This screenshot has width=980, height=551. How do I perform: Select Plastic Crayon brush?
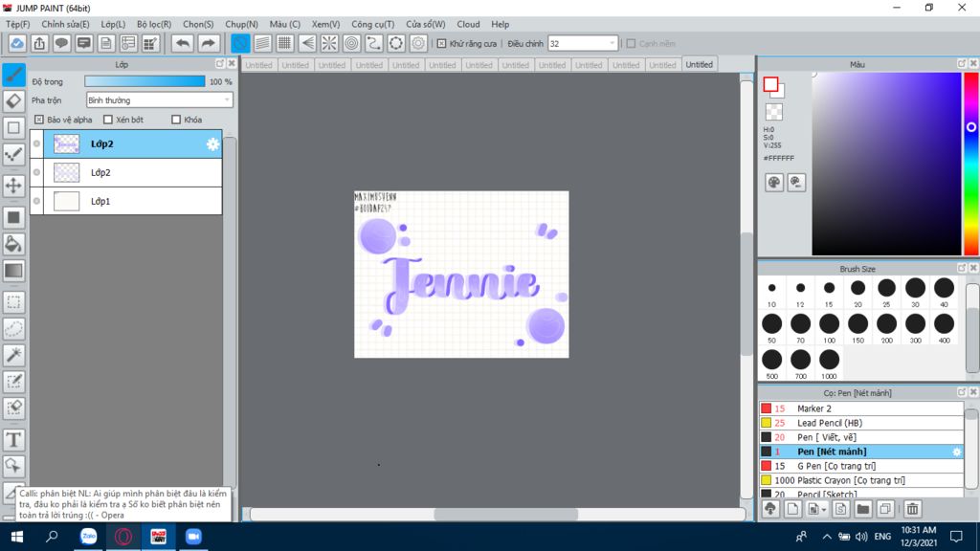861,480
